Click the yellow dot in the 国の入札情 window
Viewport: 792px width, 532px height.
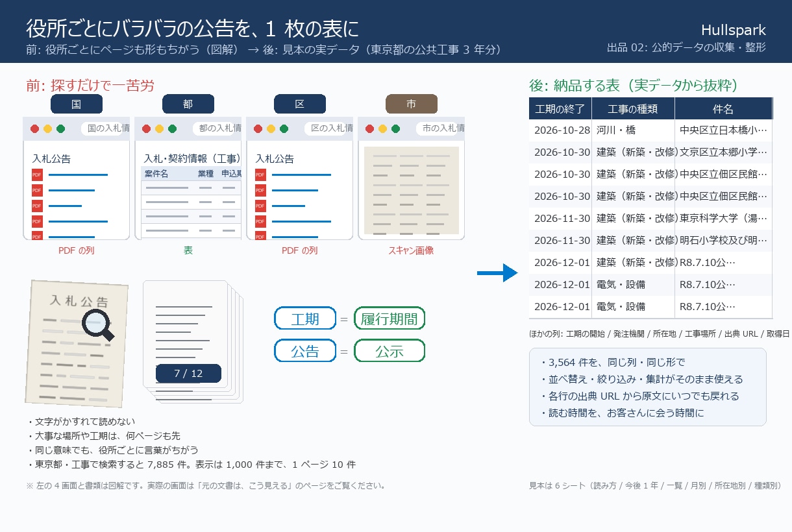pyautogui.click(x=48, y=129)
